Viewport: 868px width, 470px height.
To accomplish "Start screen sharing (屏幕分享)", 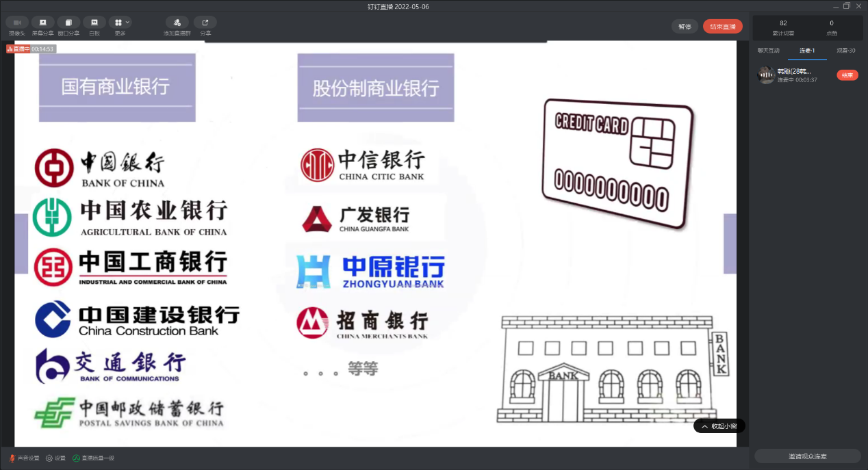I will click(42, 23).
